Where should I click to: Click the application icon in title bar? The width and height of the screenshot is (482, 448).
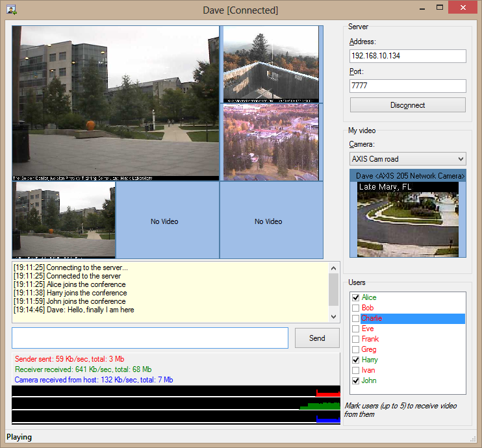click(11, 10)
